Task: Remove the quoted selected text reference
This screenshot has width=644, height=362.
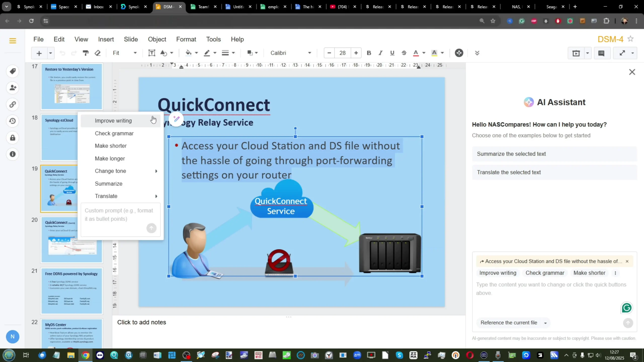Action: (x=627, y=261)
